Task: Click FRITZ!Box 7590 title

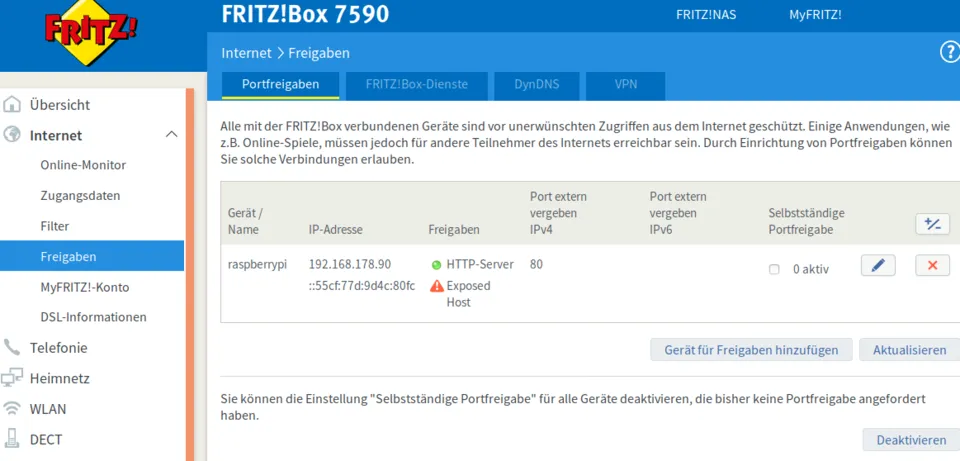Action: coord(305,14)
